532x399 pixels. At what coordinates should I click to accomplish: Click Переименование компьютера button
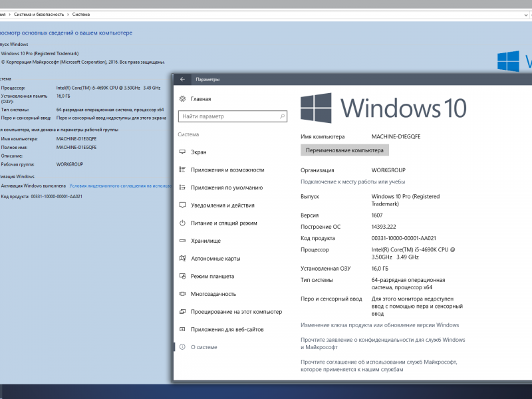click(344, 150)
